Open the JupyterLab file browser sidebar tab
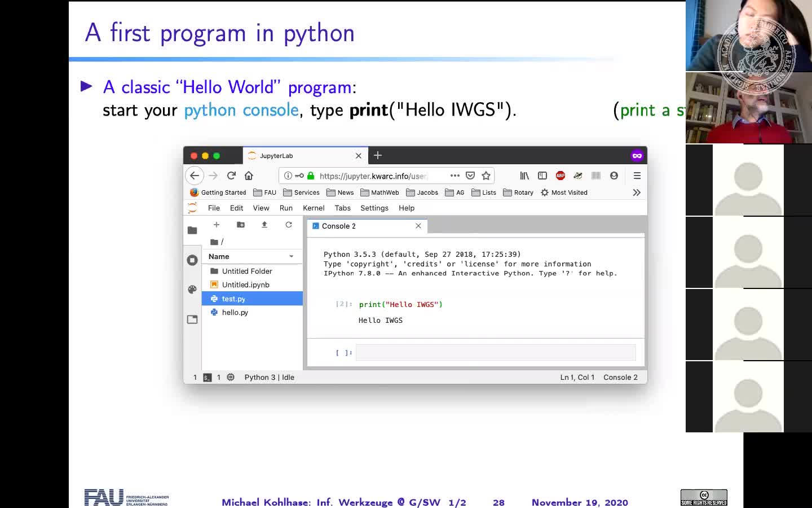The width and height of the screenshot is (812, 508). coord(192,230)
